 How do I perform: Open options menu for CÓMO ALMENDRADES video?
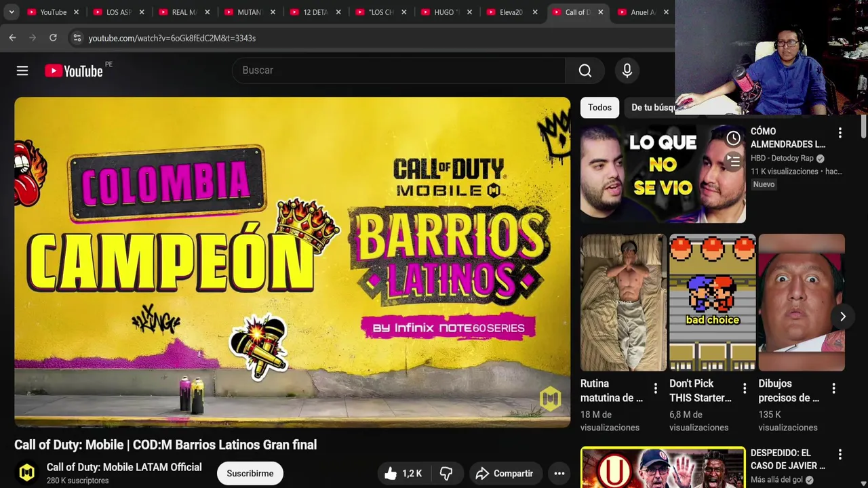click(840, 132)
